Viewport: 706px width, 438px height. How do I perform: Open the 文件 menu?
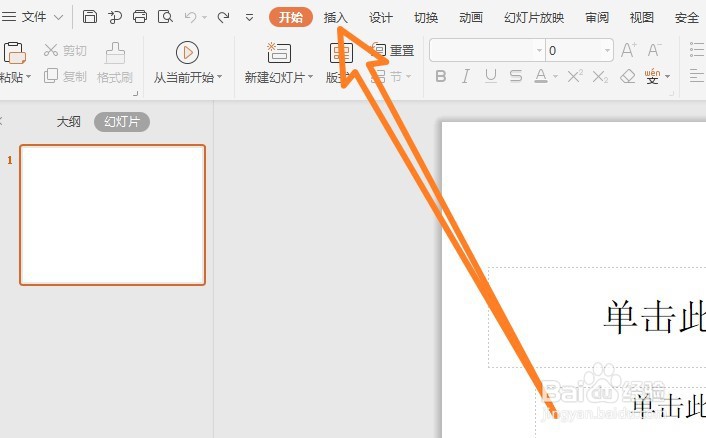coord(32,17)
